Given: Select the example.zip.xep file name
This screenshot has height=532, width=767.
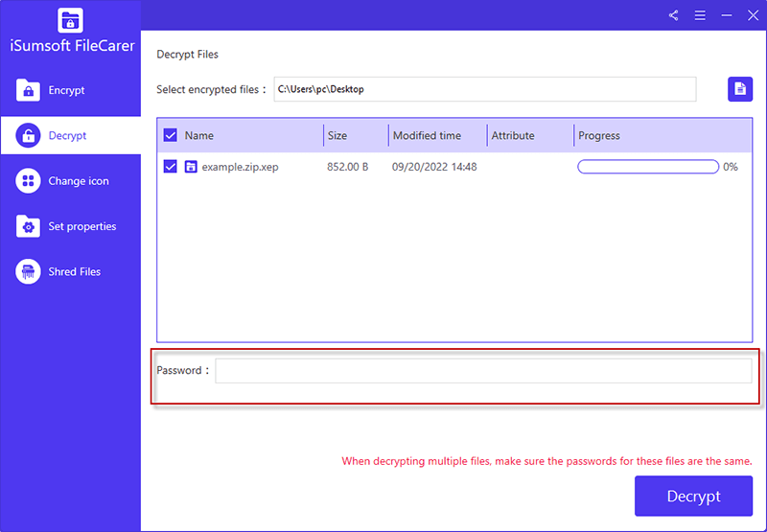Looking at the screenshot, I should [241, 167].
